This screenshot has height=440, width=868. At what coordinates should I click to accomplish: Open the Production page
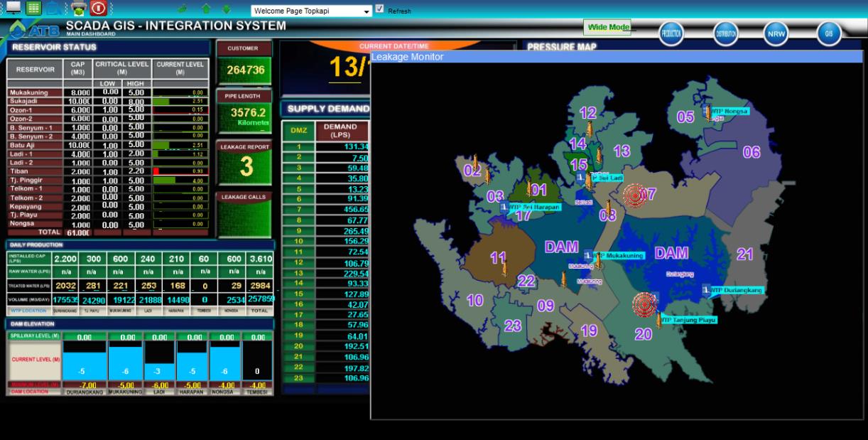click(671, 33)
